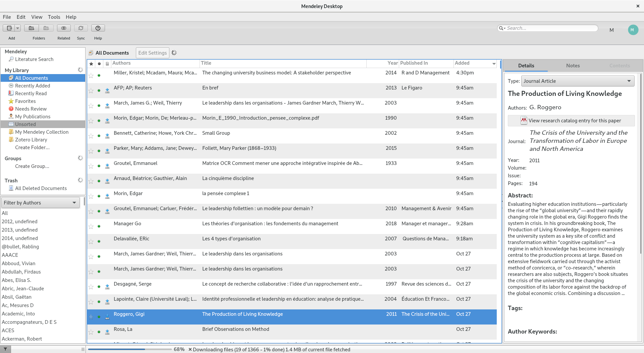The image size is (644, 353).
Task: Star the Groutel, Emmanuel Matrice OCR row
Action: [91, 166]
